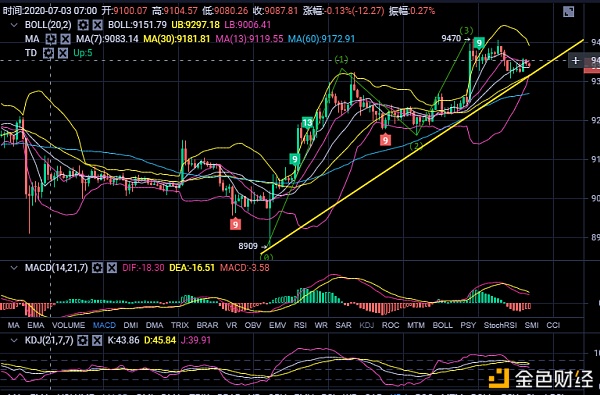Collapse the MACD(14,21,7) panel chevron

pyautogui.click(x=14, y=268)
